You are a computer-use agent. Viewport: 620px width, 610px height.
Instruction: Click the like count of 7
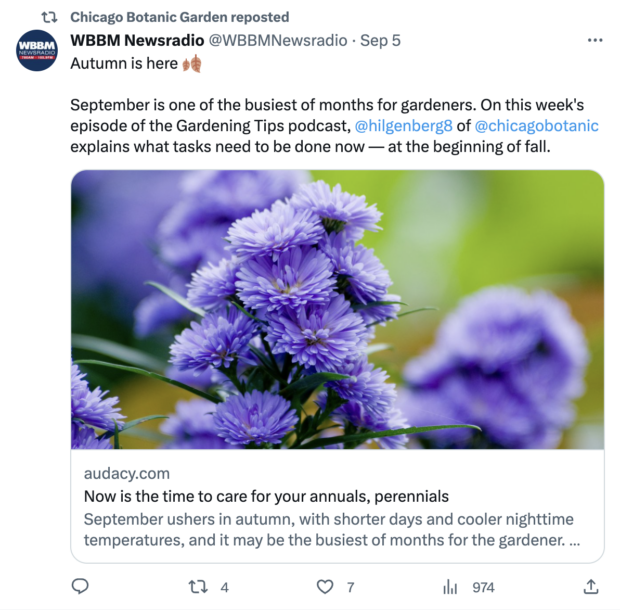click(x=351, y=587)
